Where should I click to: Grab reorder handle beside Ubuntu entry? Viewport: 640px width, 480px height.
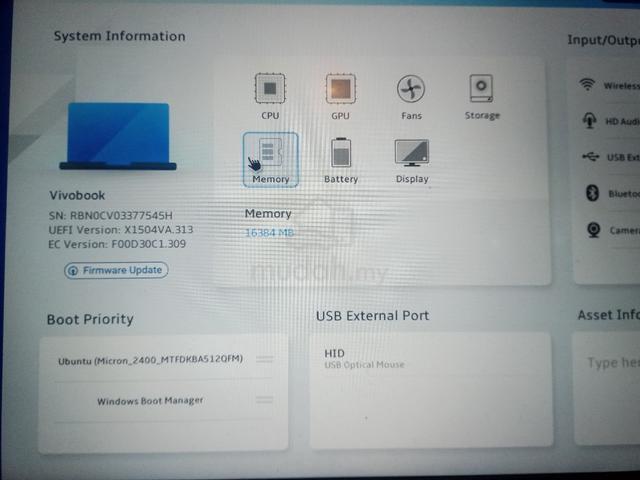tap(264, 359)
